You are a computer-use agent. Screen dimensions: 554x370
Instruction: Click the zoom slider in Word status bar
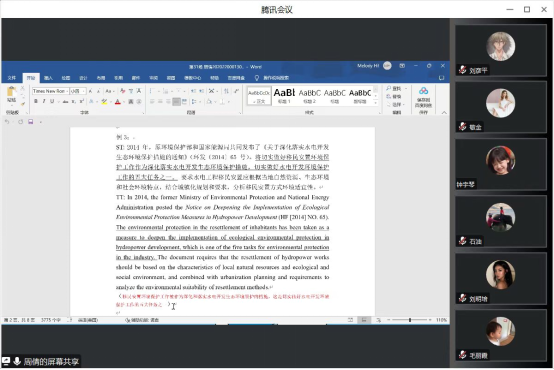(410, 320)
